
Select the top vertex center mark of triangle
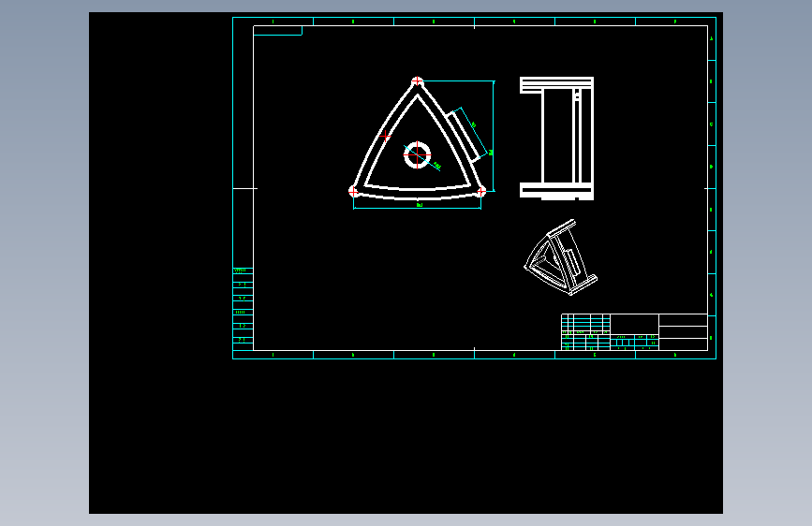(417, 81)
